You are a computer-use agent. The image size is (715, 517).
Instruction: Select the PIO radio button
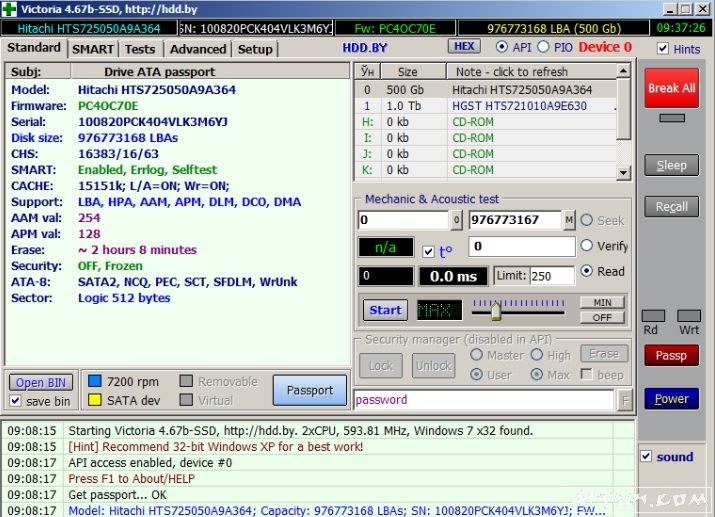543,47
